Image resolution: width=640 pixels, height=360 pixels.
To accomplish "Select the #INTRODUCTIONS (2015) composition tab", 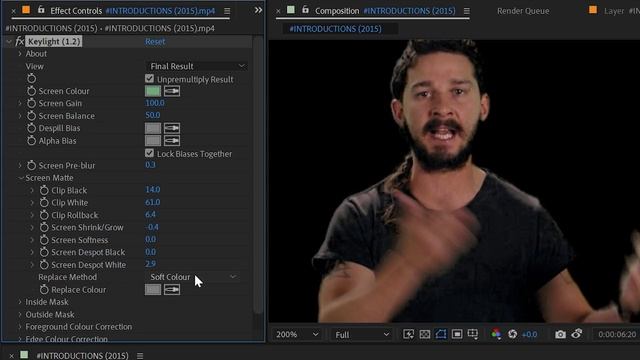I will (x=335, y=29).
